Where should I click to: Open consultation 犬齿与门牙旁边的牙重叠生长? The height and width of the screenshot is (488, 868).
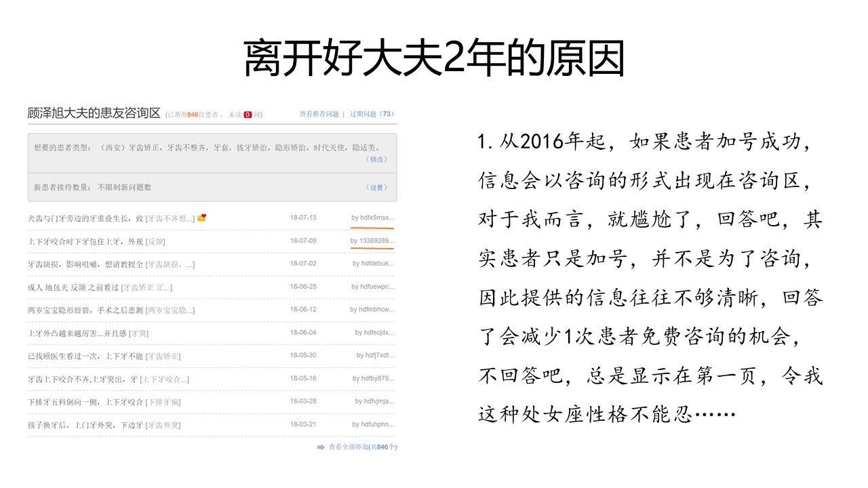(85, 218)
